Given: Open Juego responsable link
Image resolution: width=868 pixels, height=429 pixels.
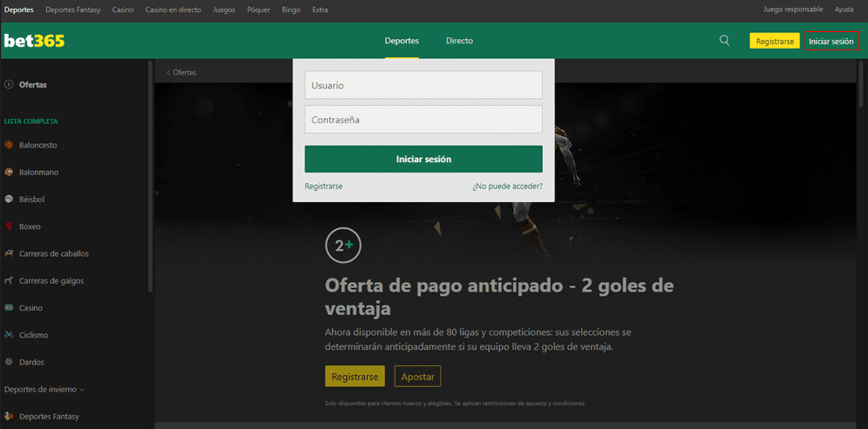Looking at the screenshot, I should pyautogui.click(x=793, y=9).
